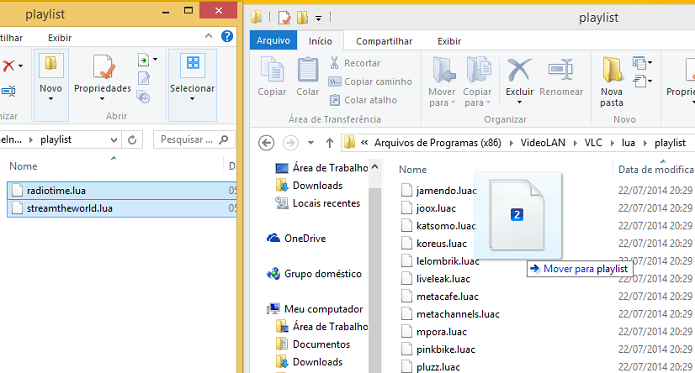Select mpora.luac file

(x=434, y=332)
